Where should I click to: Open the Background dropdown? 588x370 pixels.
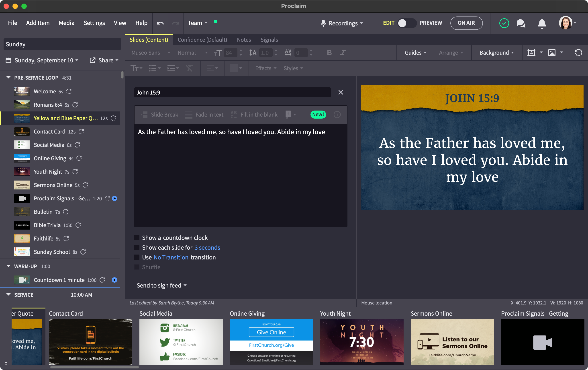[497, 53]
